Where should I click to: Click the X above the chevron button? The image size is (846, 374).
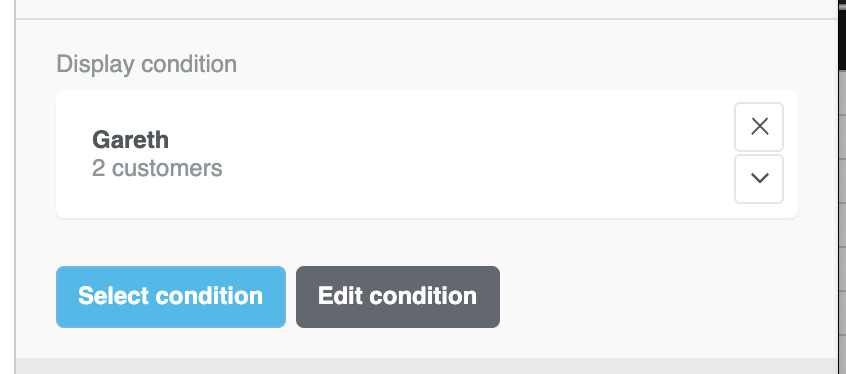pos(759,127)
